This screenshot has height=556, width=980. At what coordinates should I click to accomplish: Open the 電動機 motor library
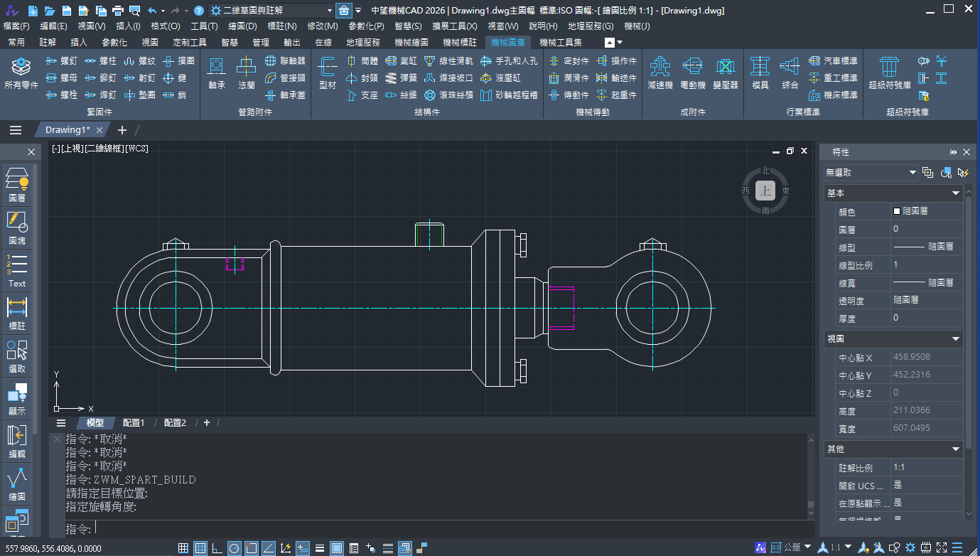693,74
